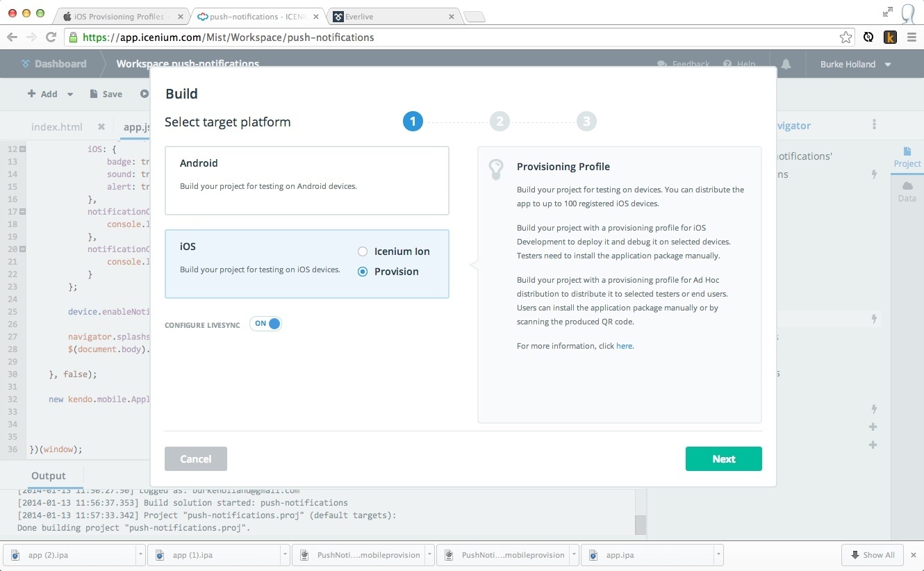The width and height of the screenshot is (924, 571).
Task: Open the index.html editor tab
Action: (x=57, y=126)
